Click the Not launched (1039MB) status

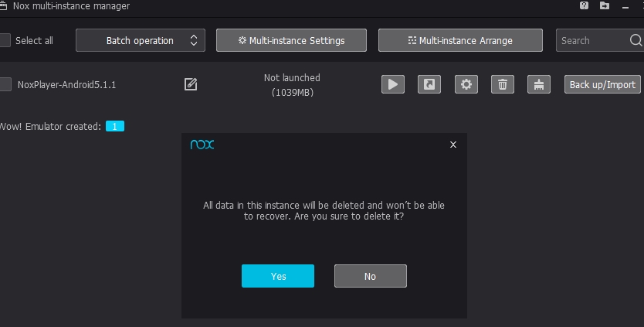[x=292, y=85]
